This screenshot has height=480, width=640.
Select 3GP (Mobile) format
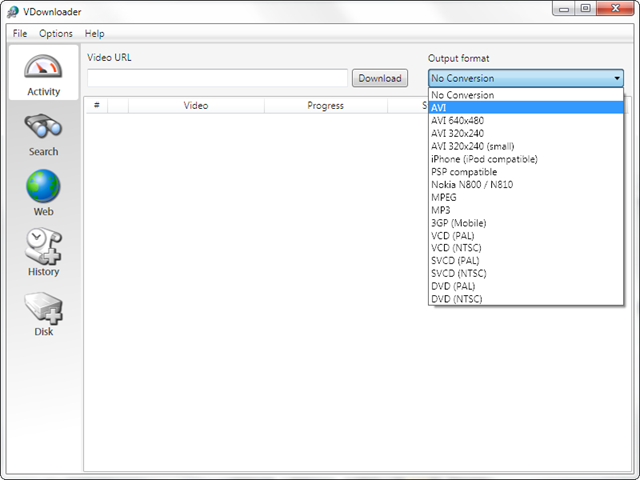pos(526,222)
